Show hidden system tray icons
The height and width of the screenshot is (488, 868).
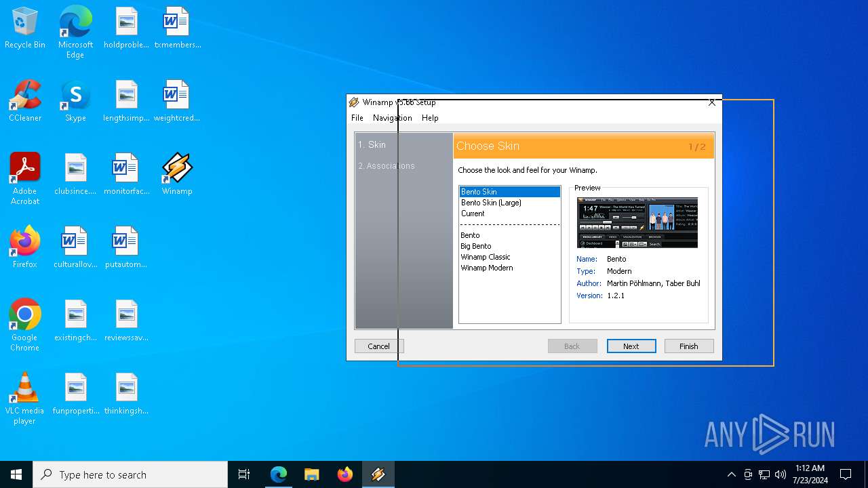731,474
